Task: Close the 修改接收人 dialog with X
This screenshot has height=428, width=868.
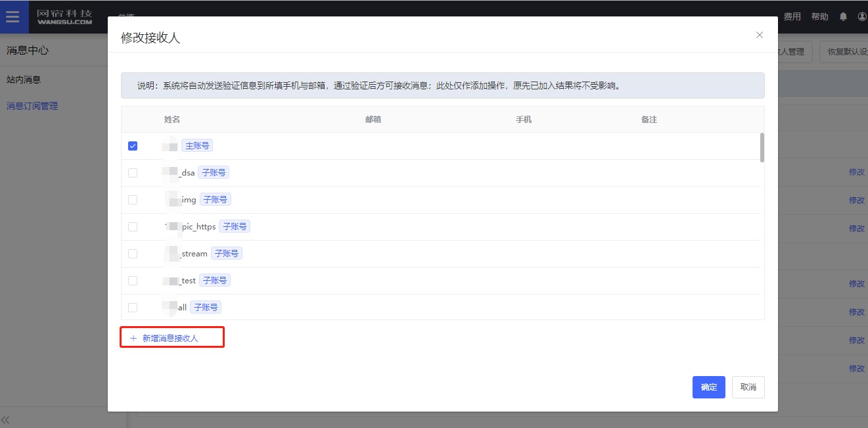Action: pyautogui.click(x=760, y=35)
